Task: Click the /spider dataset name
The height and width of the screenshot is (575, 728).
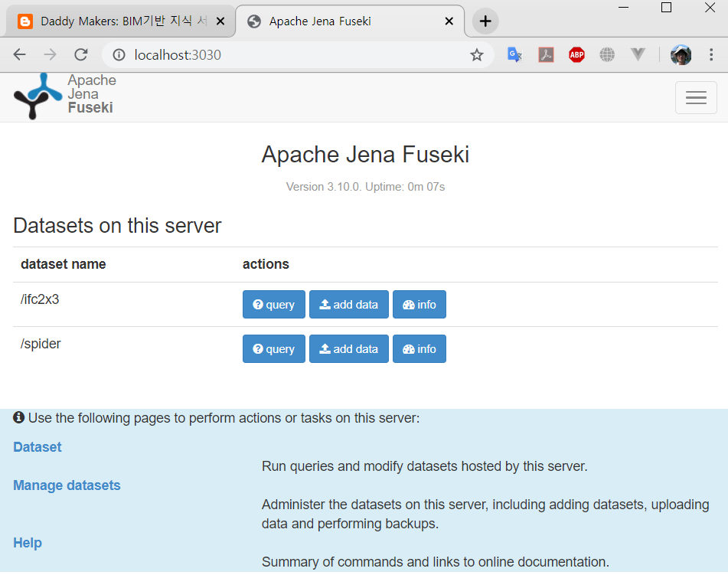Action: (x=41, y=344)
